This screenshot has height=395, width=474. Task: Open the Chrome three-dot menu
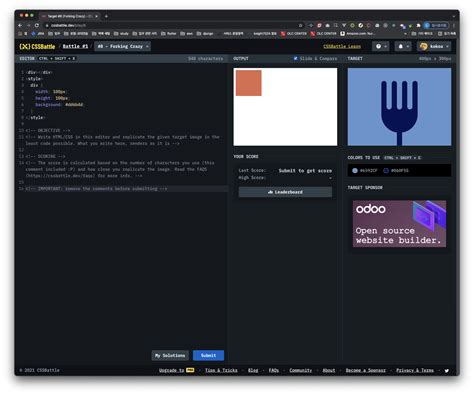[x=454, y=25]
